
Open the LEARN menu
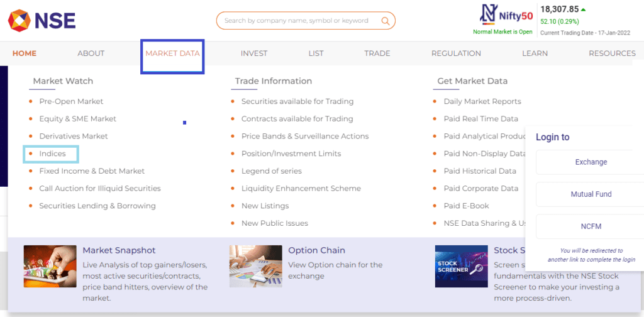click(x=535, y=53)
